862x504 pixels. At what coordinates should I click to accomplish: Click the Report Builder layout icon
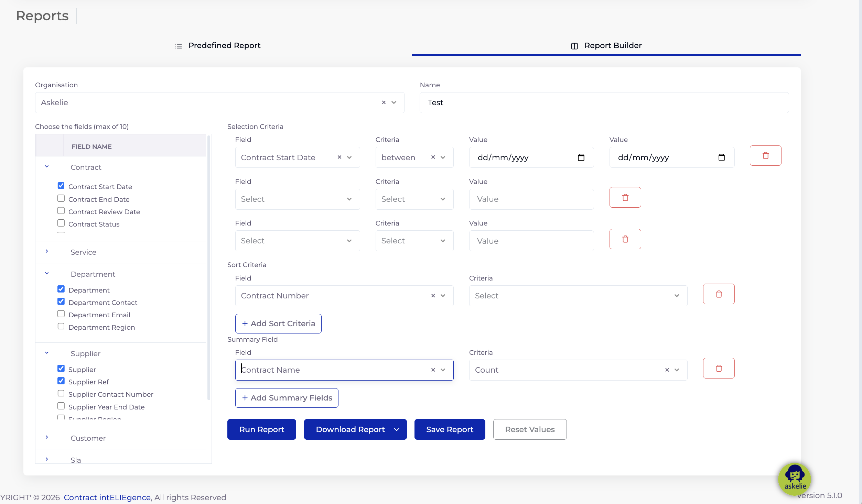[x=574, y=46]
